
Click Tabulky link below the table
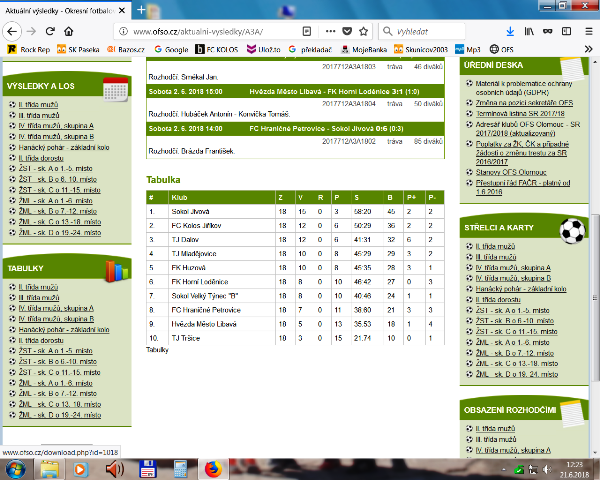click(x=157, y=350)
